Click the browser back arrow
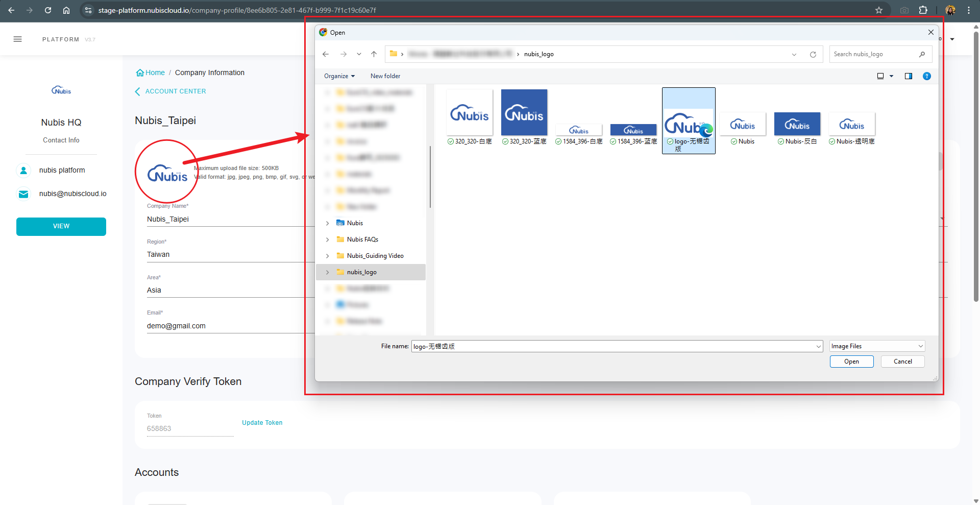This screenshot has width=980, height=505. 11,10
